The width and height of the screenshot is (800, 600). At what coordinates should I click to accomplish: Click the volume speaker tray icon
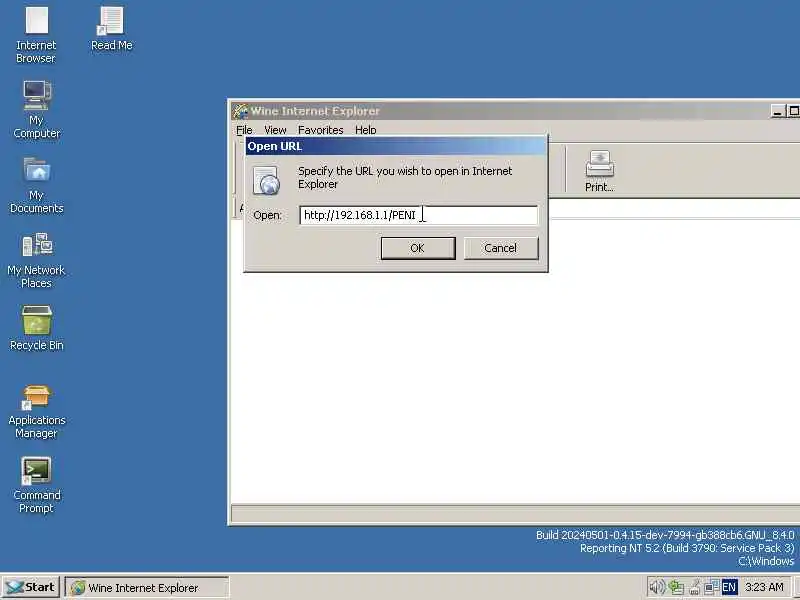pyautogui.click(x=657, y=587)
